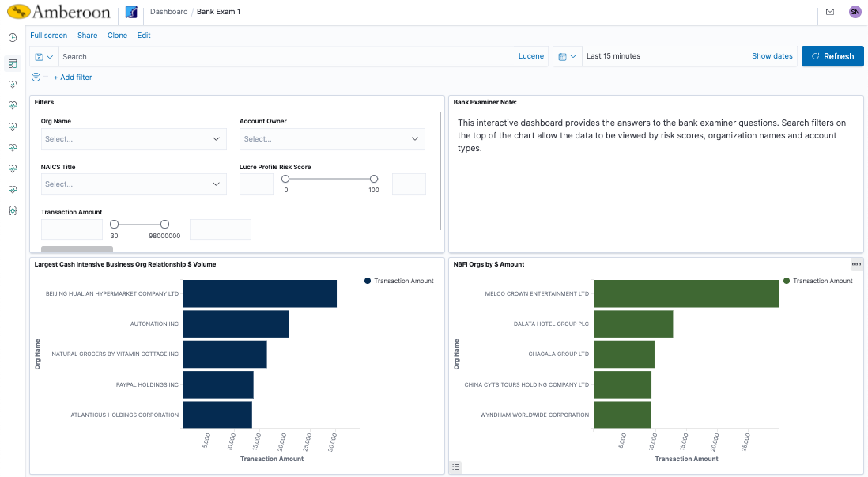Screen dimensions: 868x477
Task: Expand the NAICS Title select dropdown
Action: pos(134,184)
